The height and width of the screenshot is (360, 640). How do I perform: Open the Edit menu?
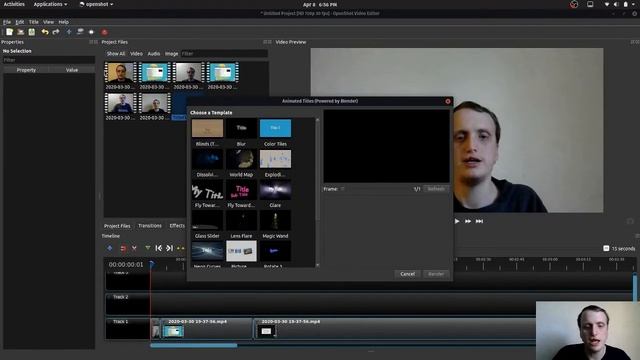coord(20,22)
